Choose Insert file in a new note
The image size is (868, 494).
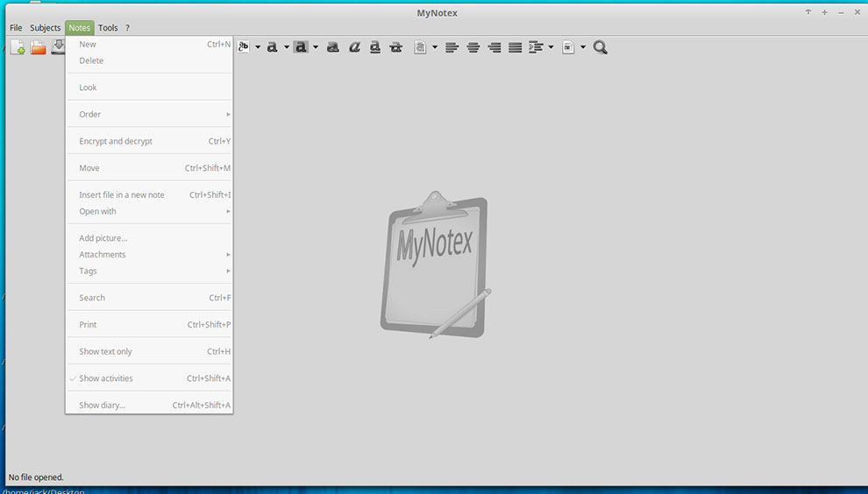[x=149, y=194]
